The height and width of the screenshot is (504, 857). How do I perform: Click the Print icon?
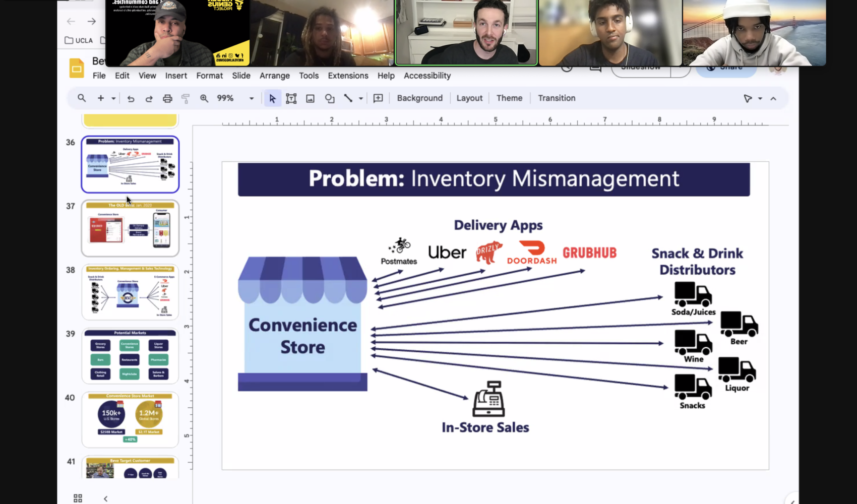[167, 99]
